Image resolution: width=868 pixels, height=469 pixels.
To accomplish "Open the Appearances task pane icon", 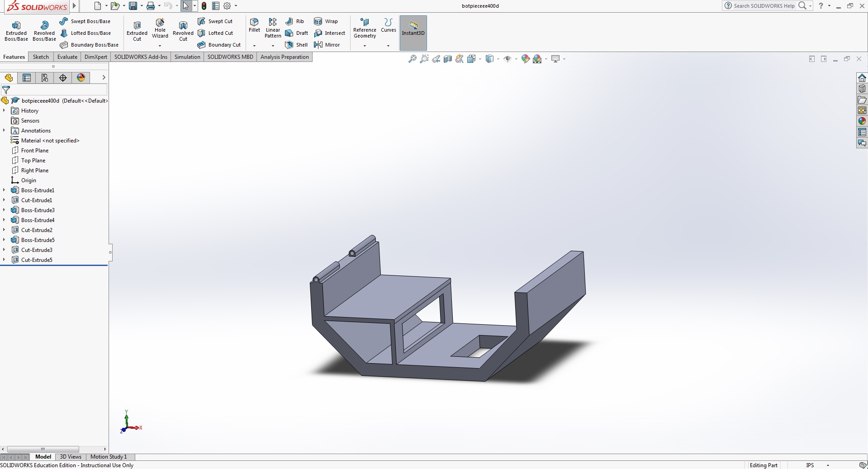I will [x=862, y=121].
